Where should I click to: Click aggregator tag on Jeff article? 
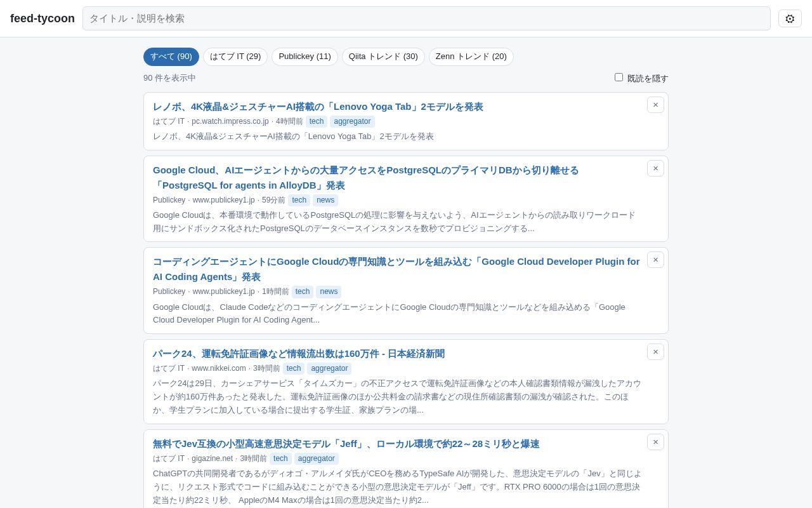coord(317,458)
